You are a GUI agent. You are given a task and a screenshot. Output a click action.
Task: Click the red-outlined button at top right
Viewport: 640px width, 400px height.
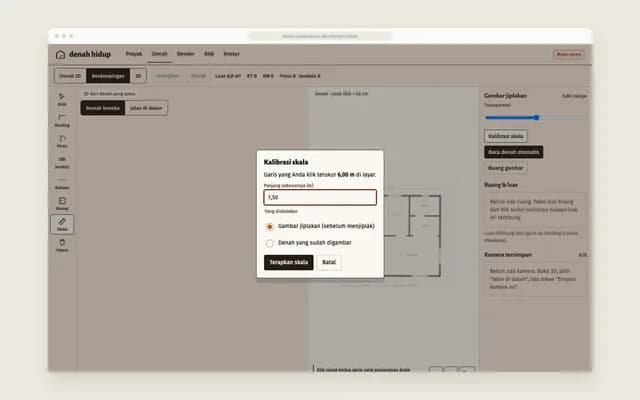pyautogui.click(x=569, y=54)
